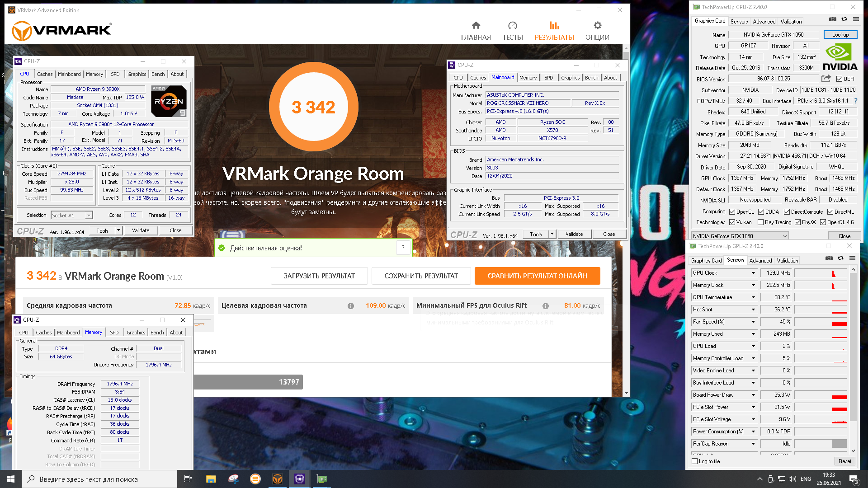
Task: Toggle UEFI checkbox in GPU-Z
Action: point(839,79)
